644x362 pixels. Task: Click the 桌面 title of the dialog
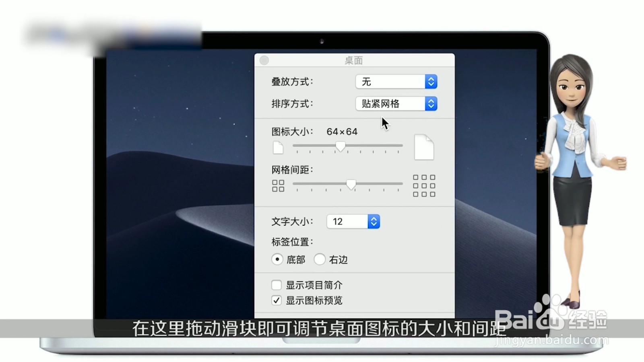point(354,60)
